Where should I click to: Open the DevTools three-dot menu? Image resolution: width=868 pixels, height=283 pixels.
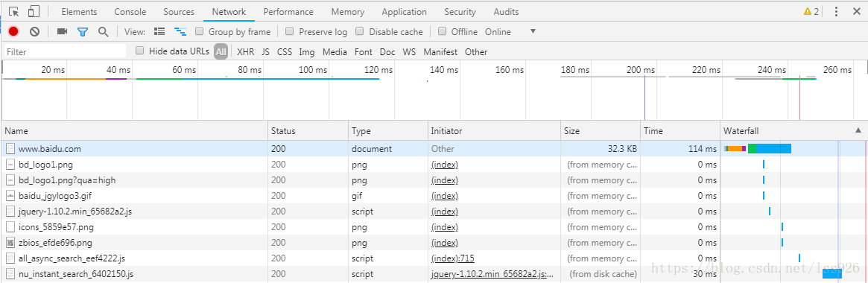pos(836,11)
